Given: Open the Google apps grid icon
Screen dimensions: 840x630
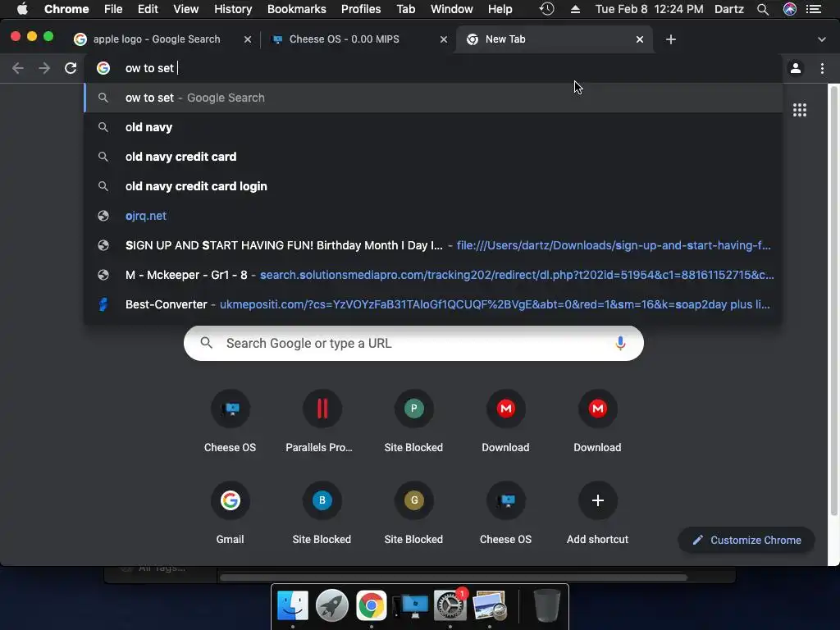Looking at the screenshot, I should click(x=800, y=110).
